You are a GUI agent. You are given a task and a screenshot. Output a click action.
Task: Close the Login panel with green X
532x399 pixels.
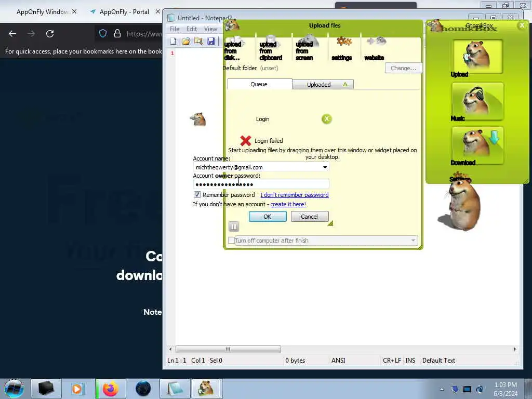click(x=326, y=119)
